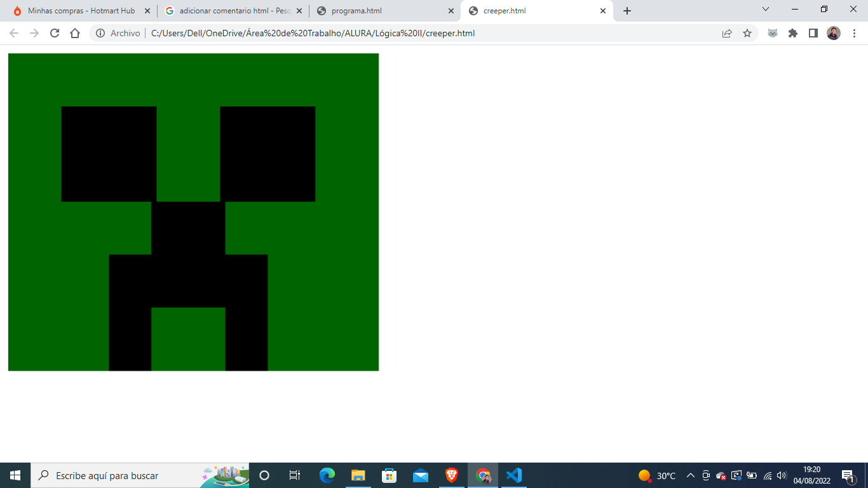The height and width of the screenshot is (488, 868).
Task: Open File Explorer from the taskbar
Action: (358, 475)
